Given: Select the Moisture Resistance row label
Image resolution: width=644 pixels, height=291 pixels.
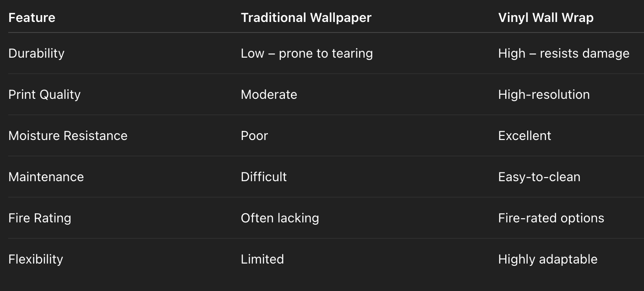Looking at the screenshot, I should [68, 135].
